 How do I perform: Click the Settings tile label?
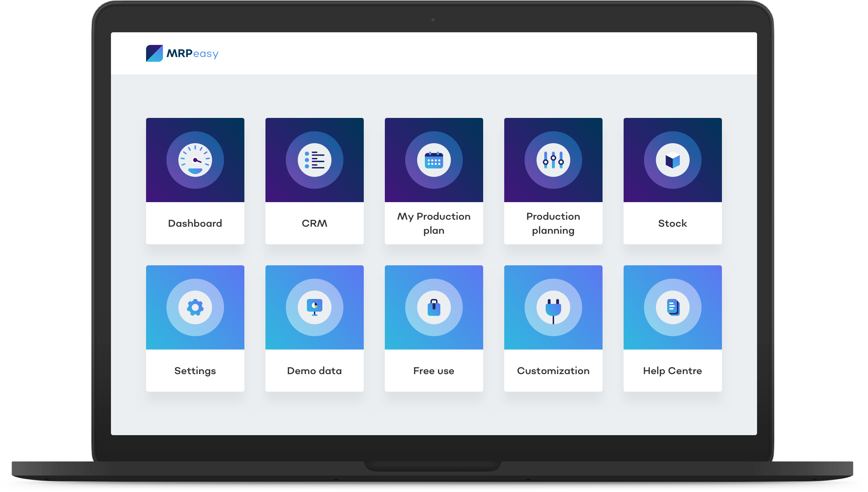pos(195,371)
